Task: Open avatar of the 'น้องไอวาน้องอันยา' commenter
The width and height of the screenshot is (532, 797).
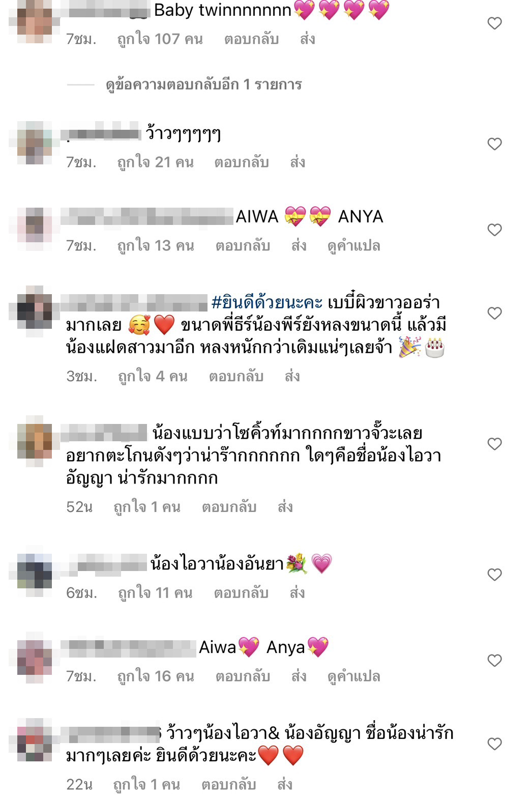Action: (35, 574)
